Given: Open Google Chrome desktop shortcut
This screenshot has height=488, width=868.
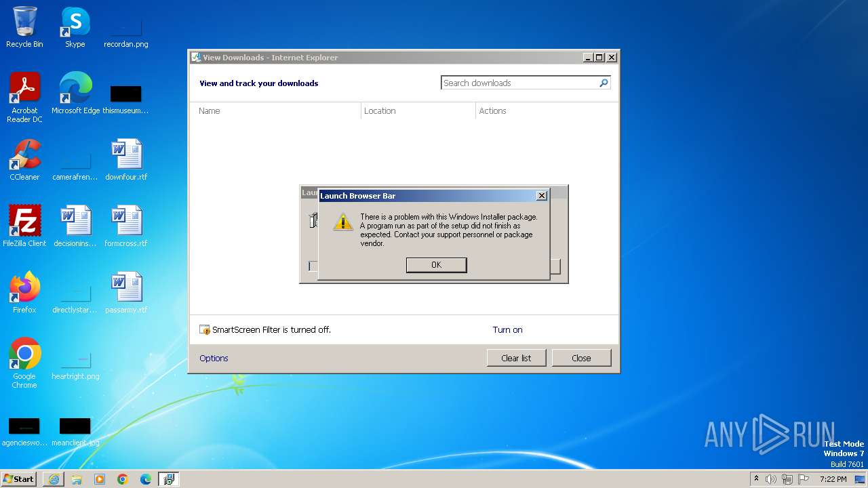Looking at the screenshot, I should [x=24, y=363].
